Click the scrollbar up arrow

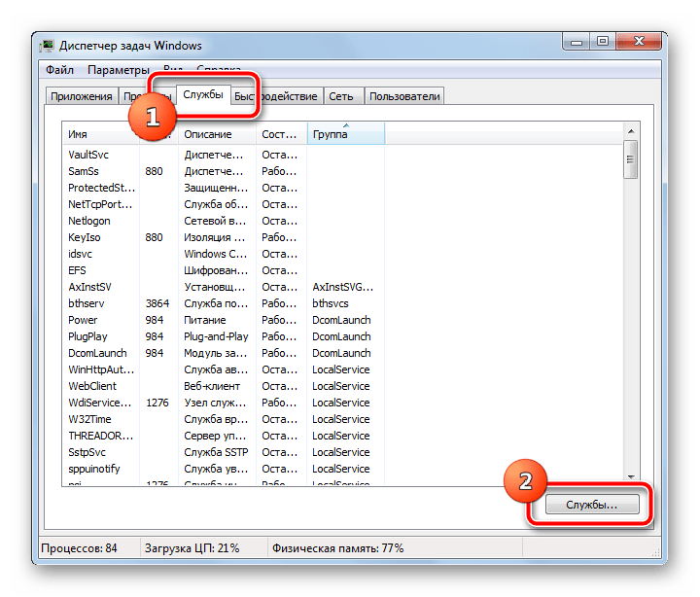631,131
